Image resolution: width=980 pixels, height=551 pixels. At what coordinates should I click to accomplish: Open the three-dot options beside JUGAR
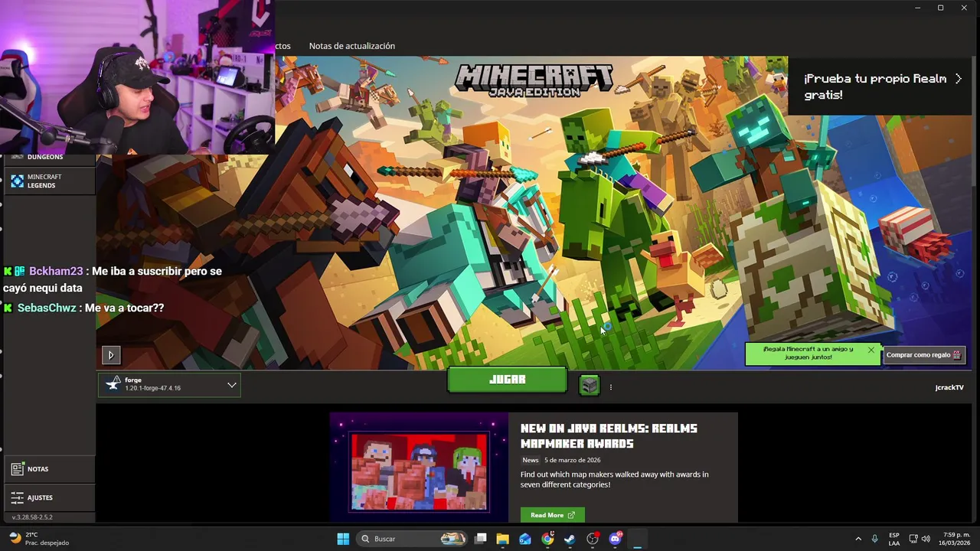tap(610, 387)
